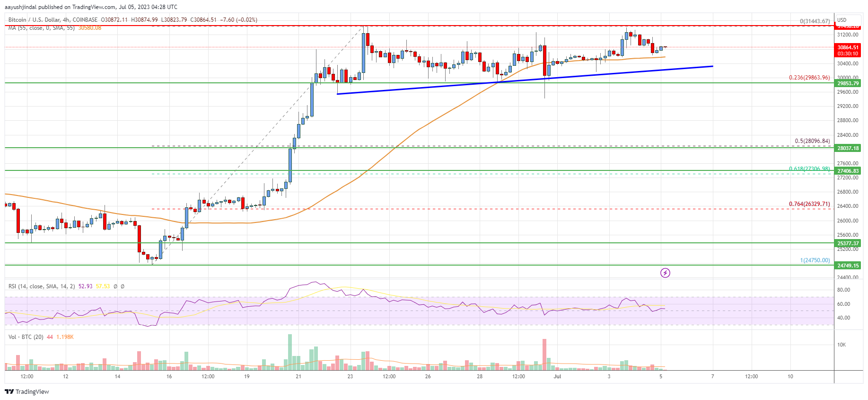Click the RSI scale label 80.00

[x=843, y=290]
